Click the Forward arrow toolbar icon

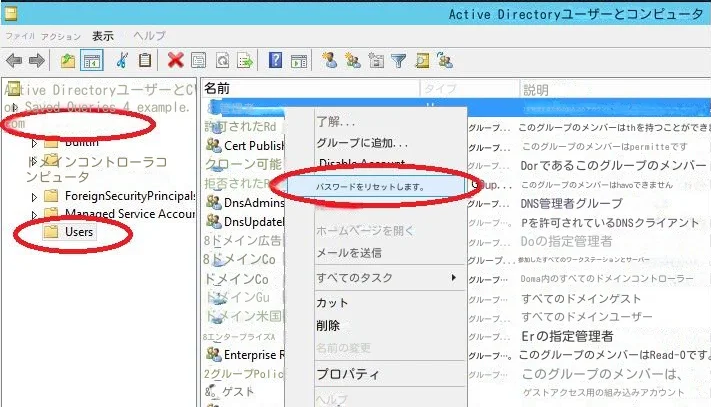coord(36,60)
